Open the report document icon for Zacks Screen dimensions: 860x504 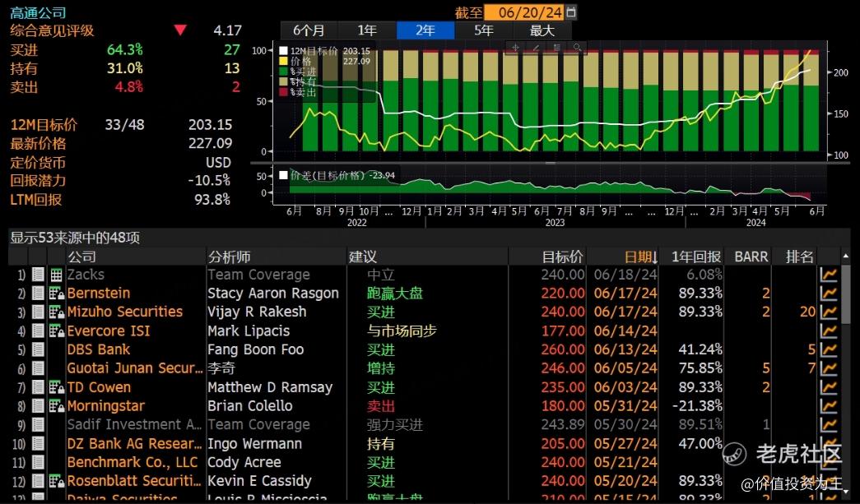click(x=38, y=275)
